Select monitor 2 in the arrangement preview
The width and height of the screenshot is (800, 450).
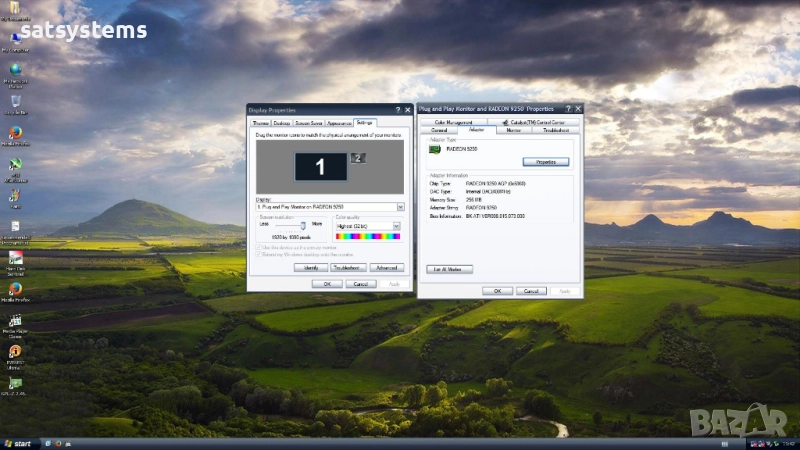[359, 157]
